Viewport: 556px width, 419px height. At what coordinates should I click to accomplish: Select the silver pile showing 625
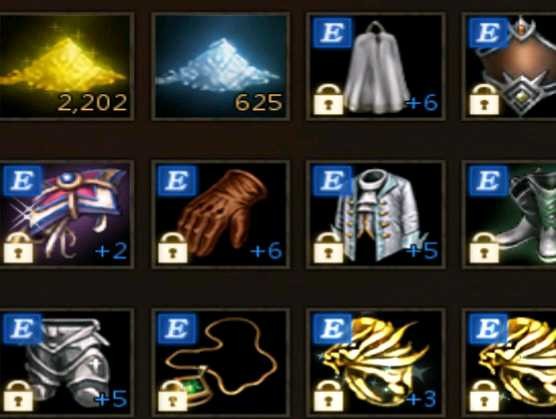pyautogui.click(x=221, y=67)
